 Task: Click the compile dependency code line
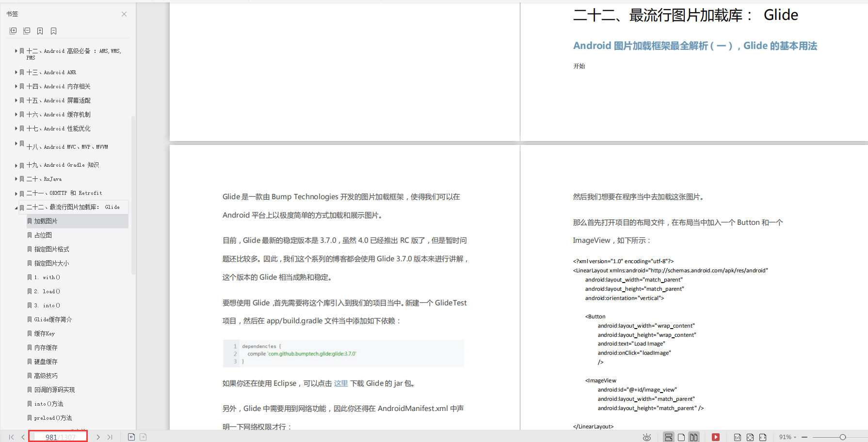tap(302, 354)
